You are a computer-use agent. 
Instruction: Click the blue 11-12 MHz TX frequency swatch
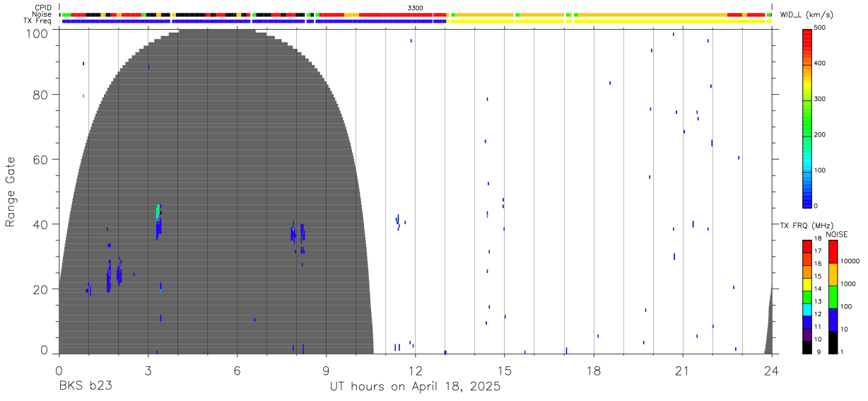[x=808, y=322]
